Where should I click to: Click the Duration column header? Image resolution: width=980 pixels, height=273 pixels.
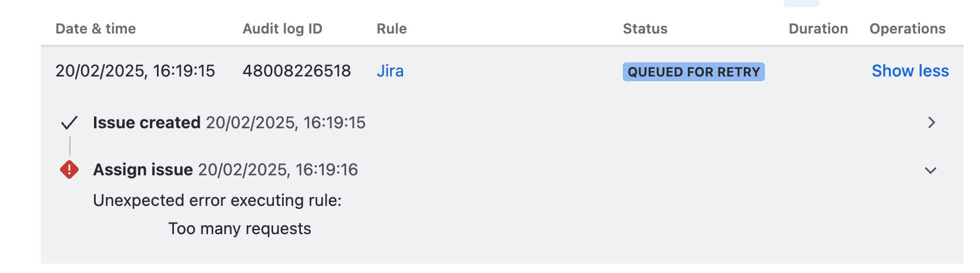click(x=818, y=29)
